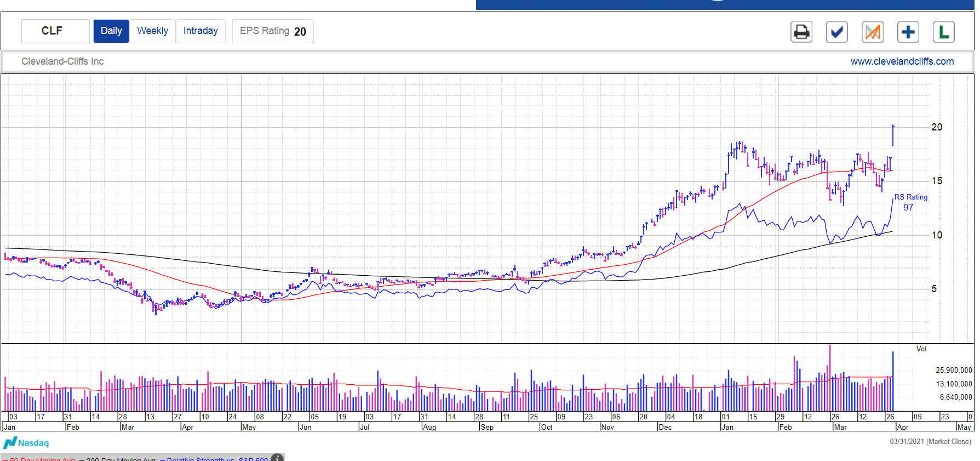This screenshot has width=980, height=461.
Task: Click the 5 price axis label
Action: (x=934, y=289)
